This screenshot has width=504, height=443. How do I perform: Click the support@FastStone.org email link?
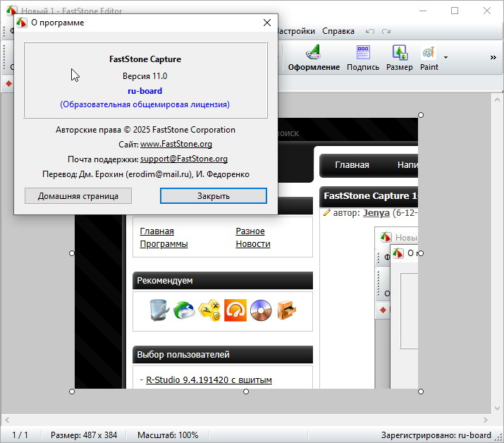pos(184,159)
